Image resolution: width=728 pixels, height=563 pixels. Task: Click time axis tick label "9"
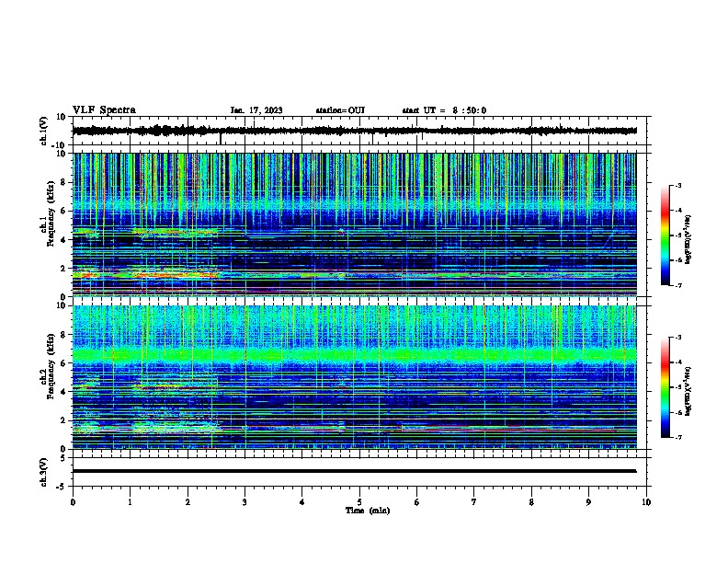[588, 502]
